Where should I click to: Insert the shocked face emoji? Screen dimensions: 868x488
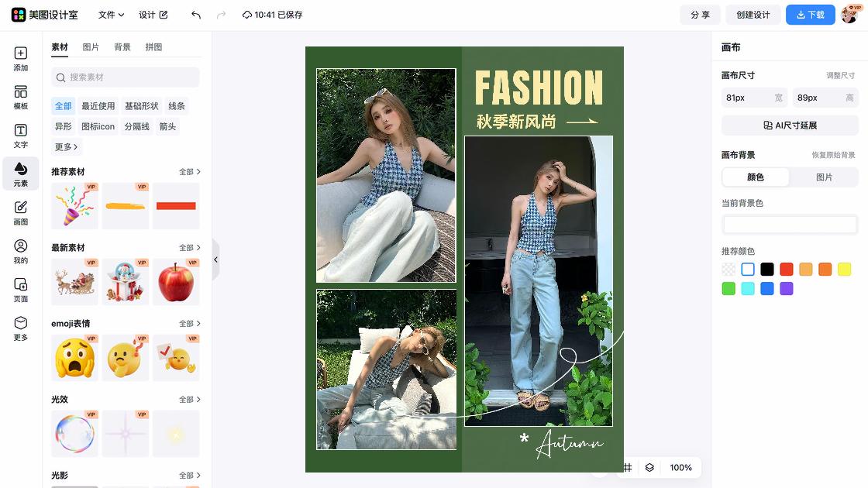(x=74, y=357)
